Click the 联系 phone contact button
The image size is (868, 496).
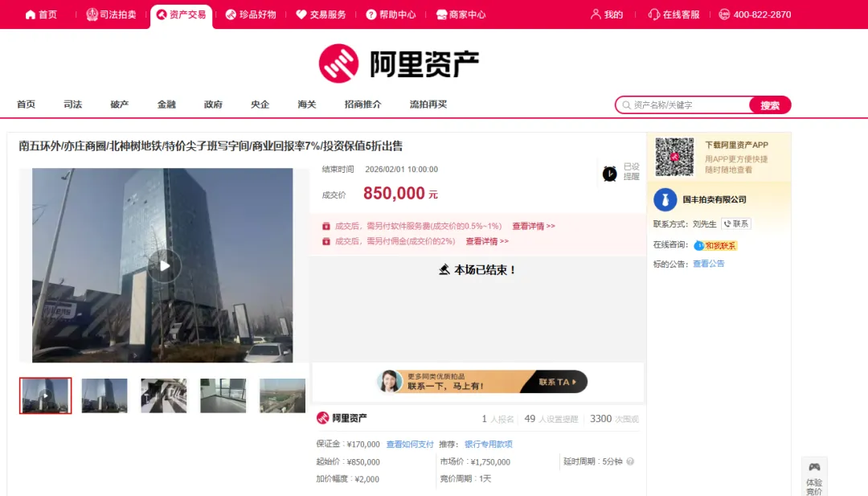735,223
